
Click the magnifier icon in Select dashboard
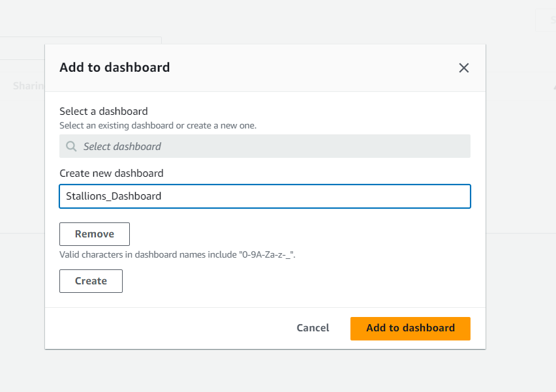pyautogui.click(x=71, y=146)
